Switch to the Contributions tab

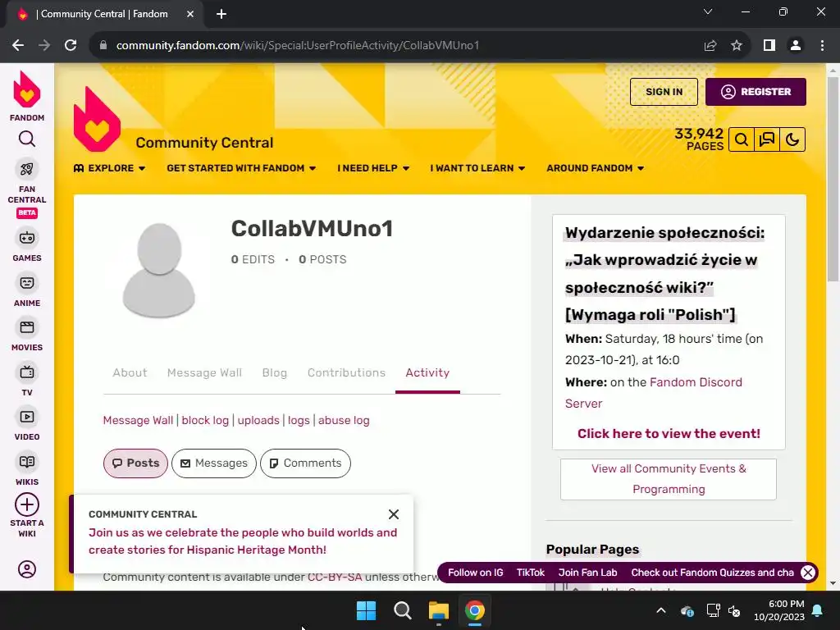pyautogui.click(x=346, y=373)
